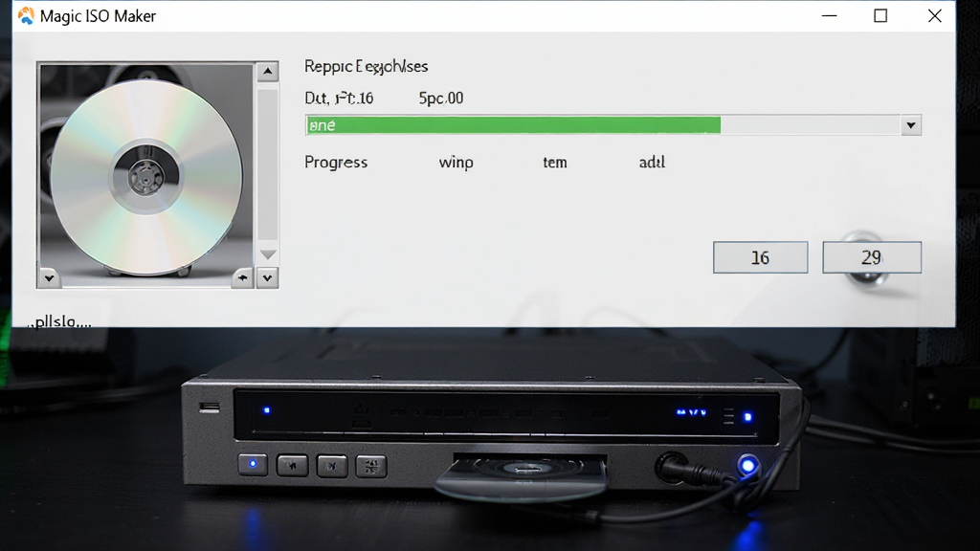Click the button labeled 29
The width and height of the screenshot is (980, 551).
pyautogui.click(x=871, y=257)
